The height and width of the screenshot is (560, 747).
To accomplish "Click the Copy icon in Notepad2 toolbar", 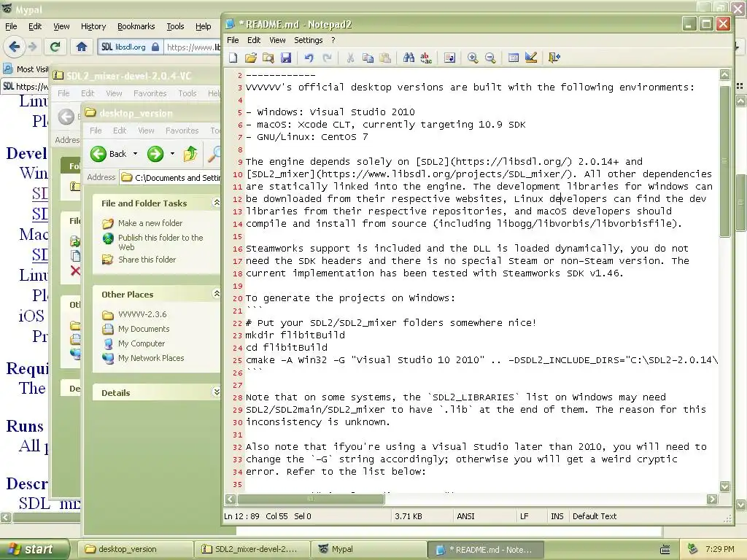I will point(368,58).
